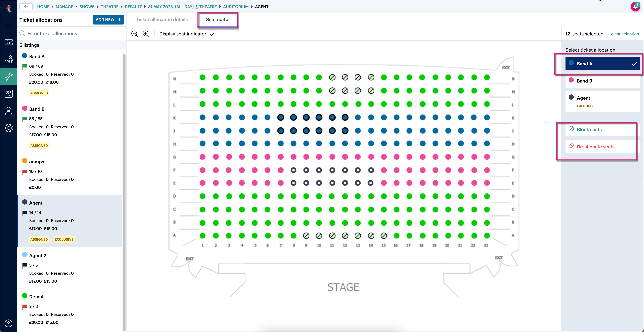The height and width of the screenshot is (332, 644).
Task: Open the help question mark icon
Action: (x=8, y=323)
